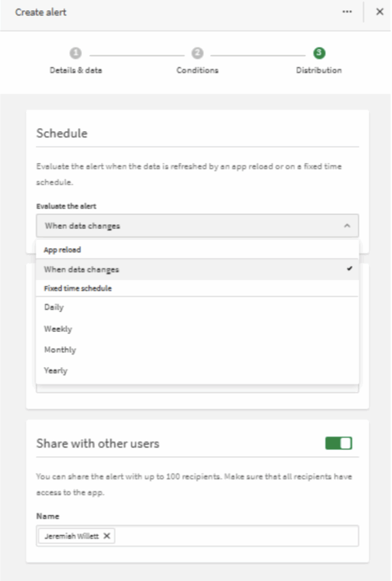Image resolution: width=392 pixels, height=581 pixels.
Task: Go to step 1 circle icon
Action: pos(75,53)
